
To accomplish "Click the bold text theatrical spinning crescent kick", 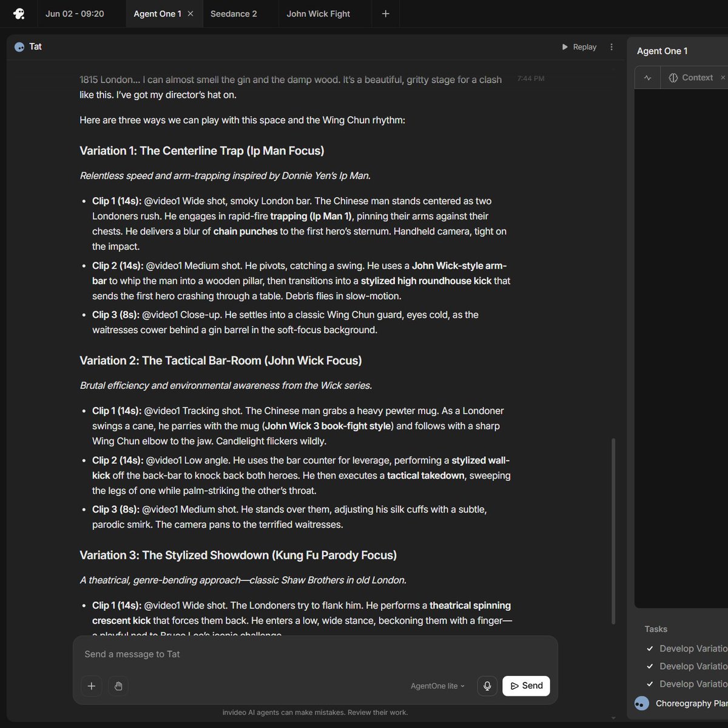I will (302, 613).
